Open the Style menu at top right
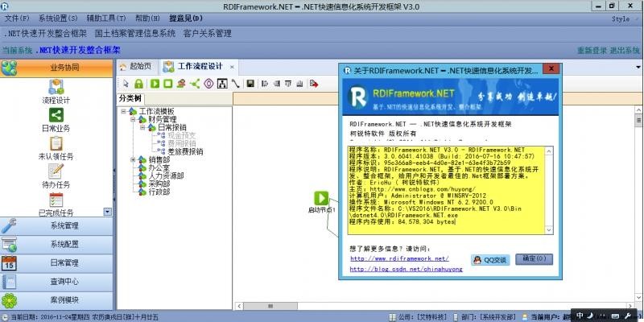Screen dimensions: 644x322 [x=620, y=19]
